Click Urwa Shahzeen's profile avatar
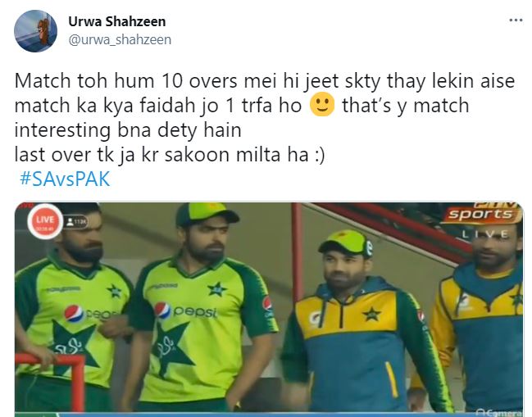This screenshot has height=417, width=532. [x=35, y=31]
